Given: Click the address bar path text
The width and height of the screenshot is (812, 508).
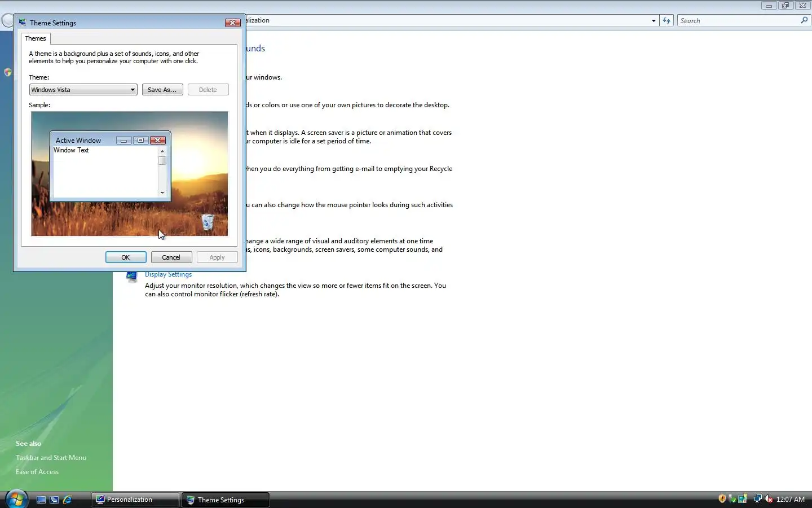Looking at the screenshot, I should pyautogui.click(x=258, y=20).
